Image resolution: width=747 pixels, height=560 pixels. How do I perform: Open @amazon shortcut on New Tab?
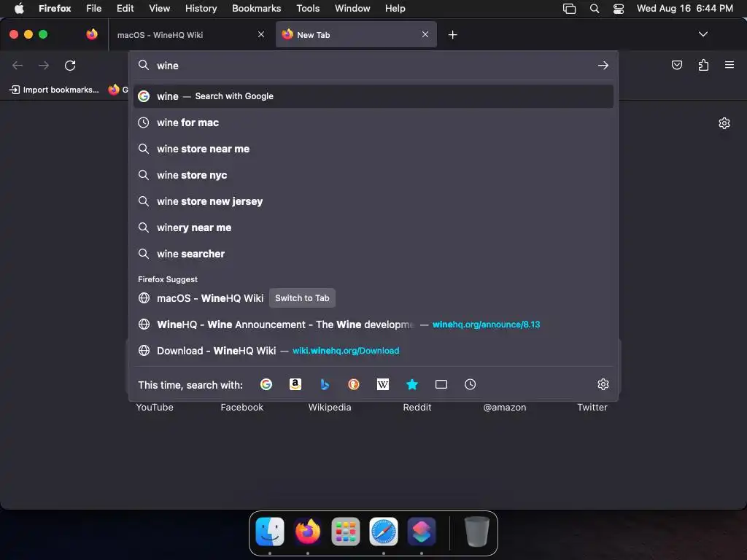click(505, 407)
